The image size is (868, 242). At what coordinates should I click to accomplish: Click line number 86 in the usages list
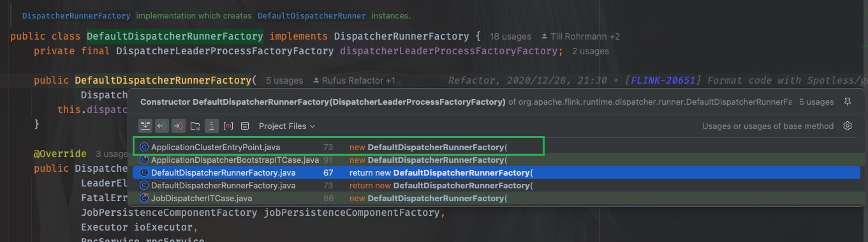pyautogui.click(x=328, y=198)
